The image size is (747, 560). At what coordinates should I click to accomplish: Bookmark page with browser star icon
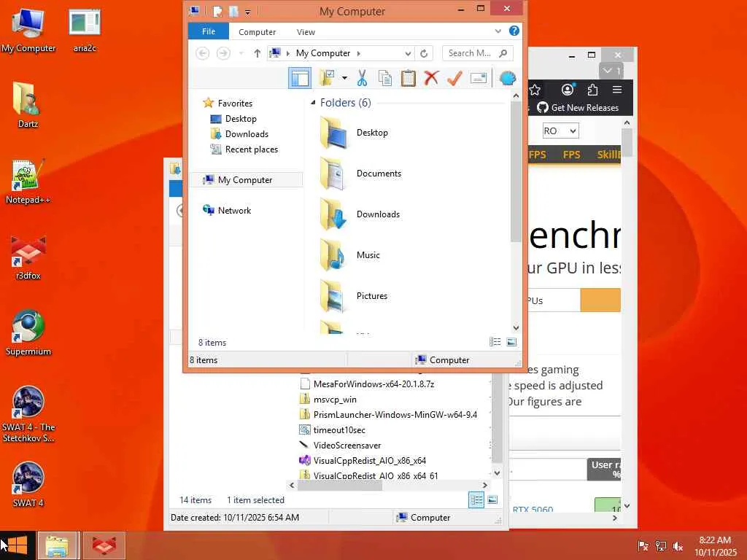point(535,90)
